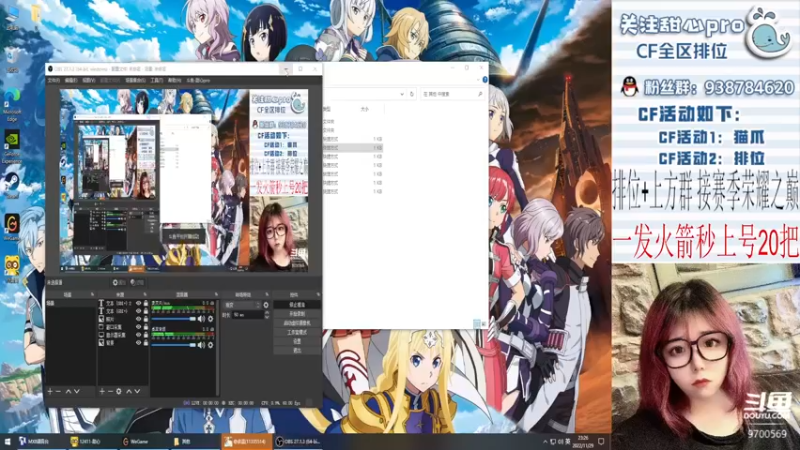Add a new source with plus icon
This screenshot has width=800, height=450.
click(102, 391)
